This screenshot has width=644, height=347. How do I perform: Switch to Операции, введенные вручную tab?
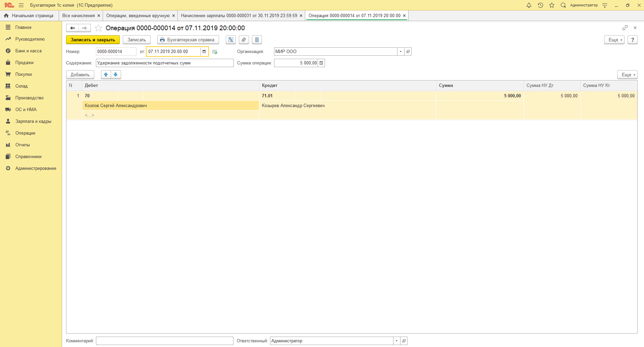pos(138,15)
